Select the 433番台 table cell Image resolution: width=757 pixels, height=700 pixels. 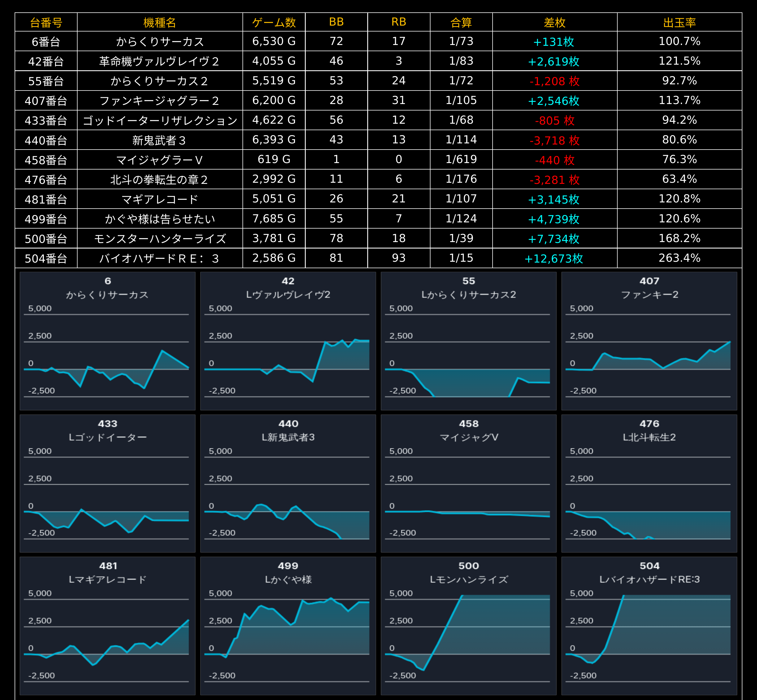pyautogui.click(x=46, y=120)
